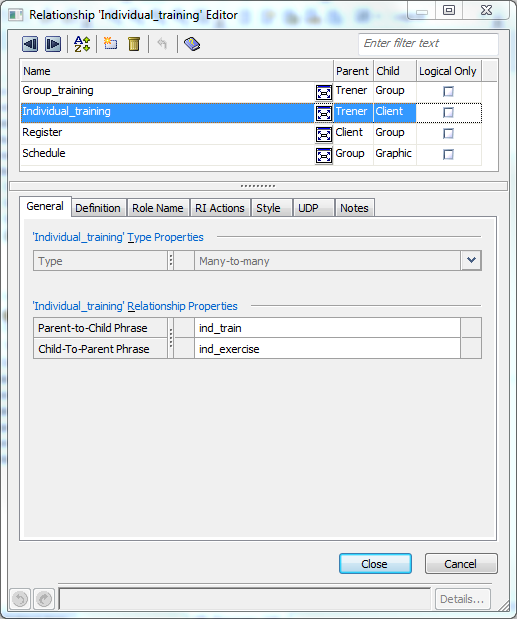The image size is (517, 619).
Task: Click the relationship icon in the Individual_training row
Action: (324, 113)
